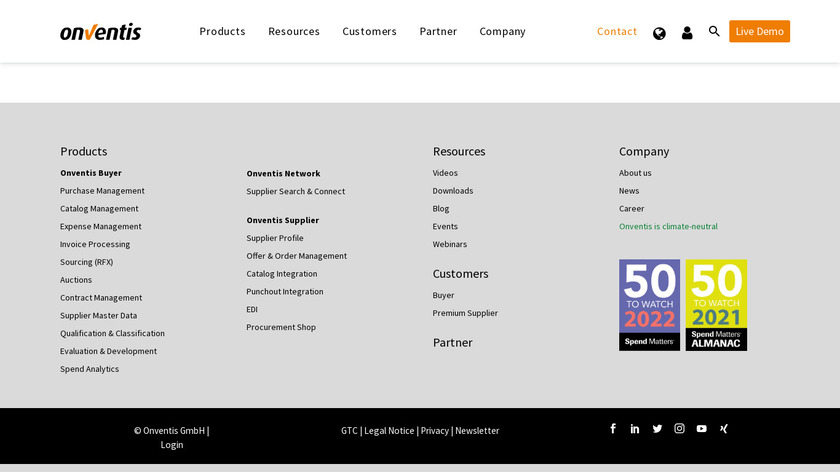This screenshot has width=840, height=472.
Task: Open the About us link
Action: [x=635, y=173]
